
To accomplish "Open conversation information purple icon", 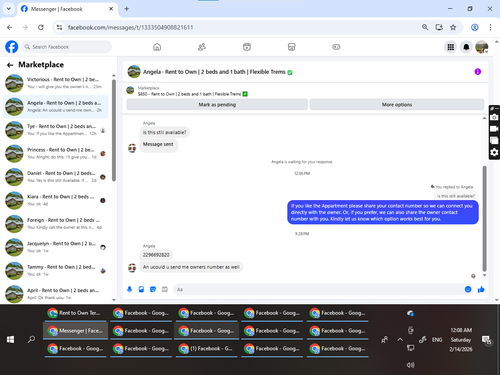I will point(478,72).
